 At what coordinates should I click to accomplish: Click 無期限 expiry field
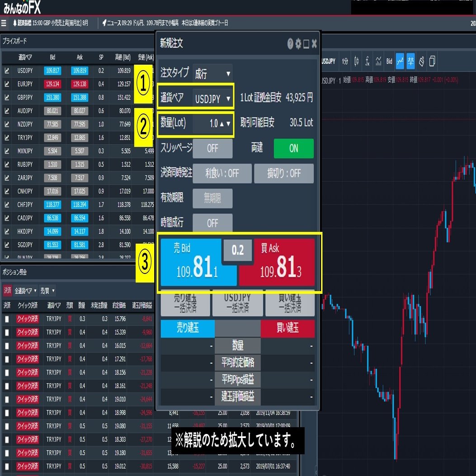click(212, 198)
